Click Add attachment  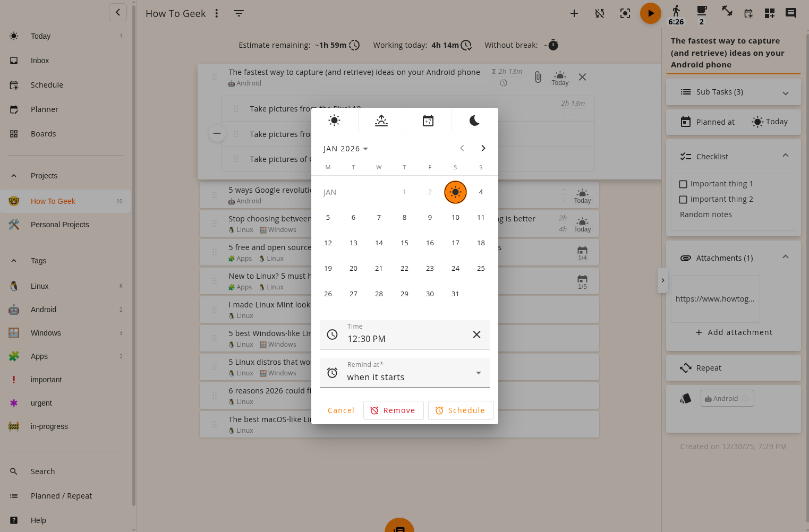[x=734, y=332]
